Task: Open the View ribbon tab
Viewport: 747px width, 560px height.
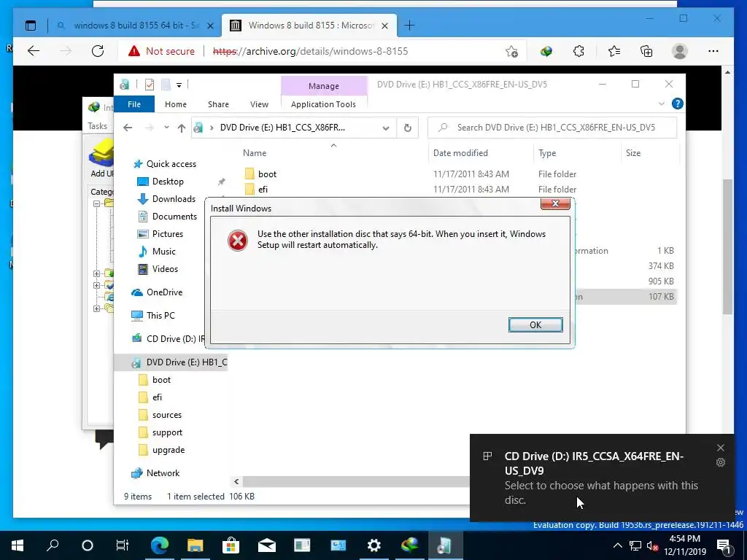Action: click(x=259, y=104)
